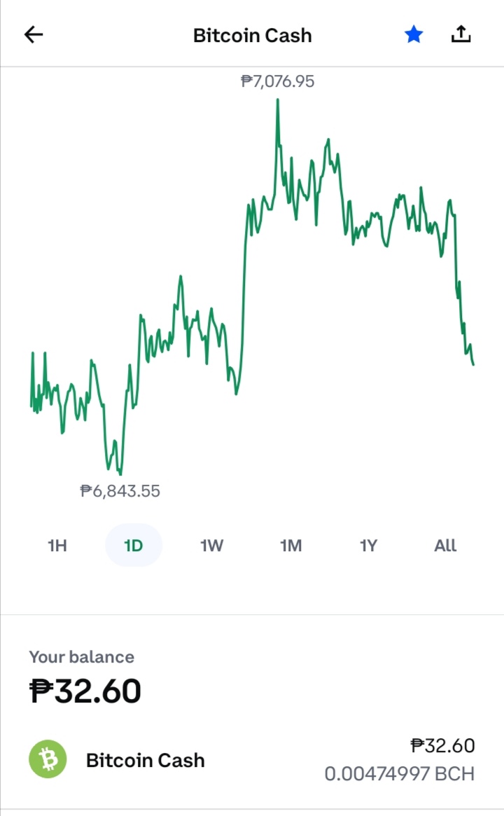Switch chart to 1Y range
The image size is (504, 816).
[368, 546]
